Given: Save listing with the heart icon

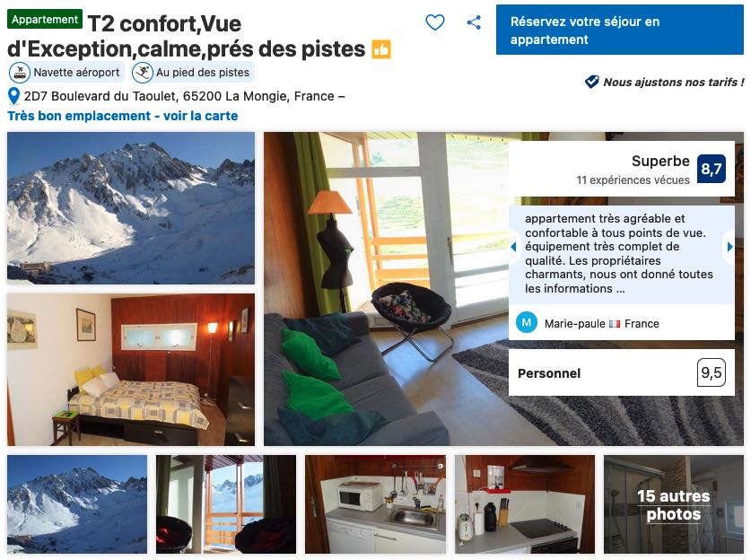Looking at the screenshot, I should click(435, 22).
